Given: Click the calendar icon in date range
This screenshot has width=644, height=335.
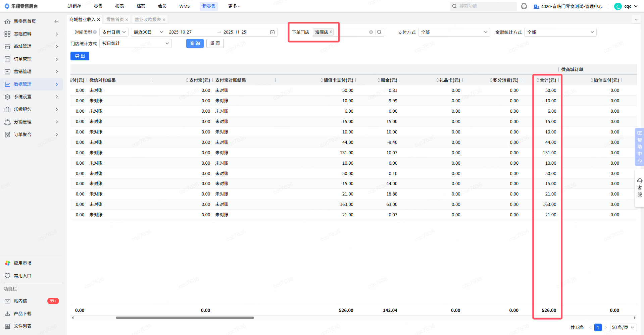Looking at the screenshot, I should tap(272, 32).
